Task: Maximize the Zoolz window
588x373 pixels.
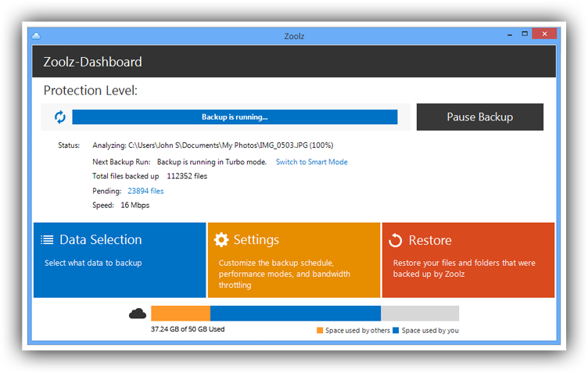Action: [x=525, y=34]
